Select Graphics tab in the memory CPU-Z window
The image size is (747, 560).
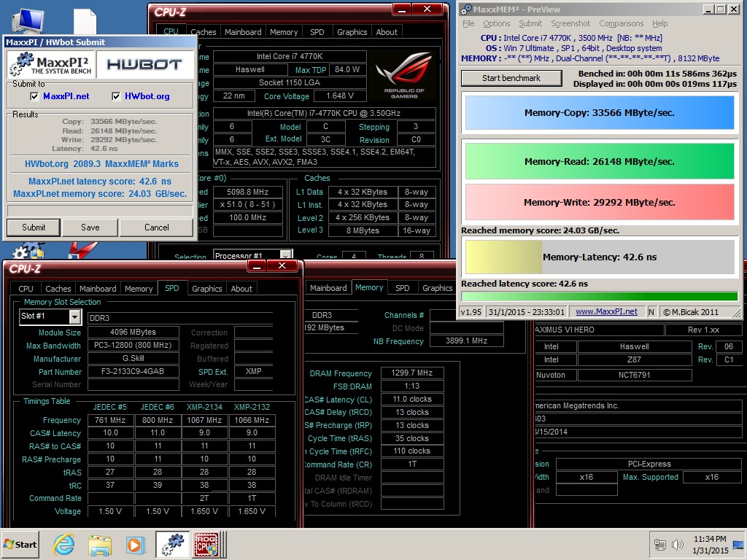438,288
